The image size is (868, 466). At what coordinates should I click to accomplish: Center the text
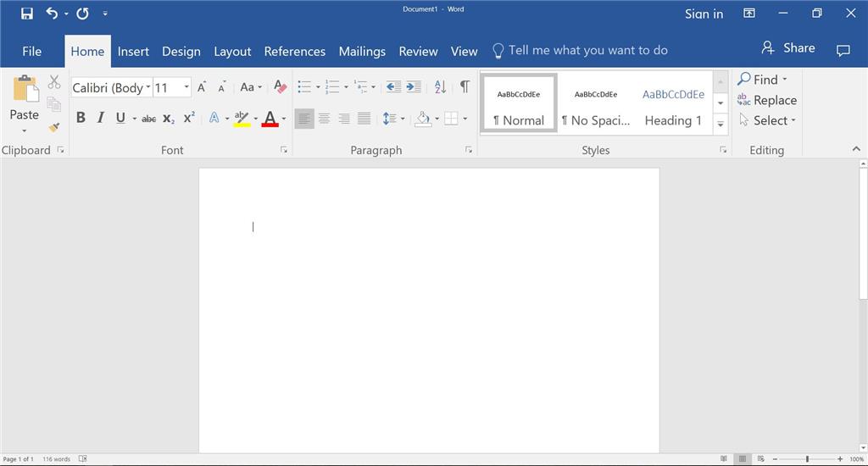click(x=325, y=119)
